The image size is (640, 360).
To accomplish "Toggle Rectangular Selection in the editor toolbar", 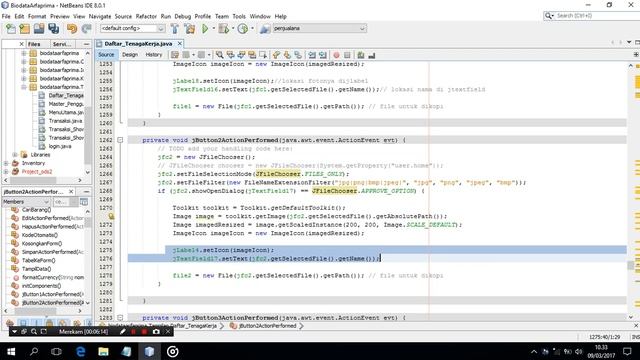I will pos(263,55).
